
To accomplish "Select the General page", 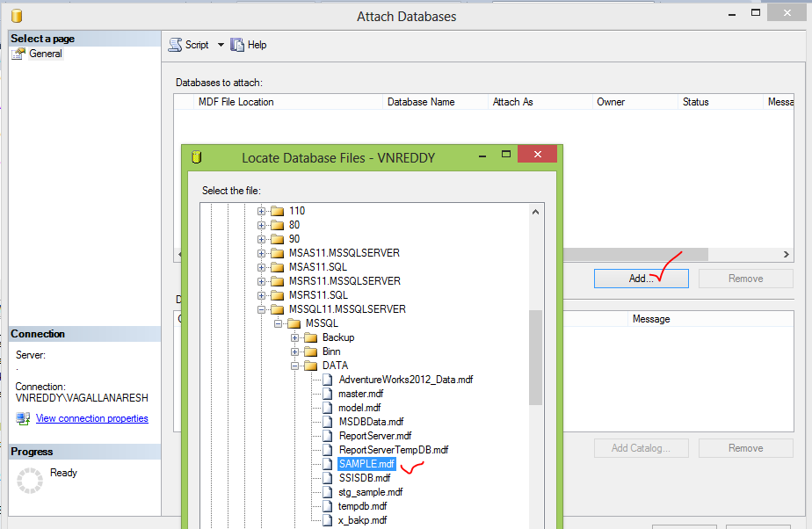I will [46, 54].
